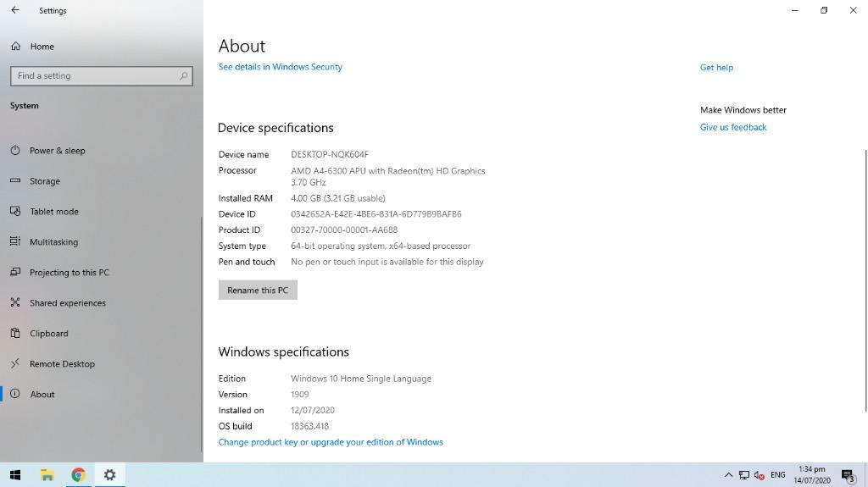Click the search magnifier in Find a setting
This screenshot has height=487, width=868.
pos(183,76)
